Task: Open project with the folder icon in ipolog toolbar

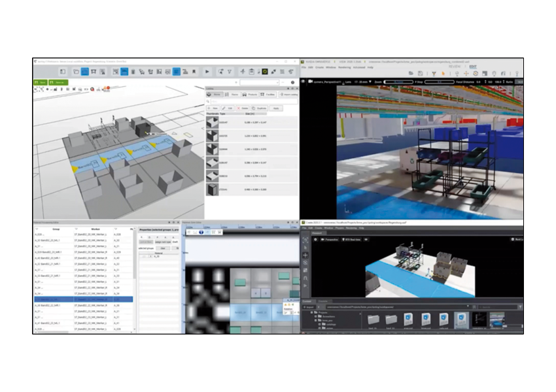Action: pyautogui.click(x=76, y=71)
